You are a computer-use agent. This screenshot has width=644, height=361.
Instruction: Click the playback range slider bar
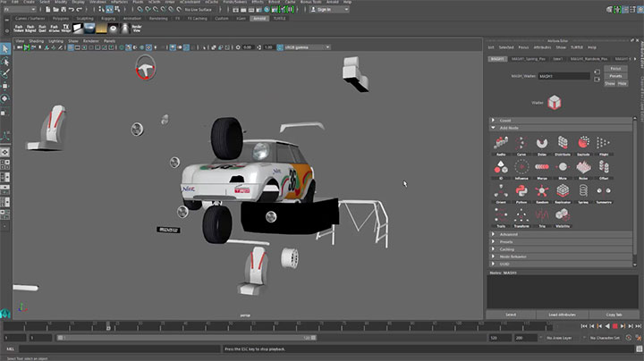187,338
